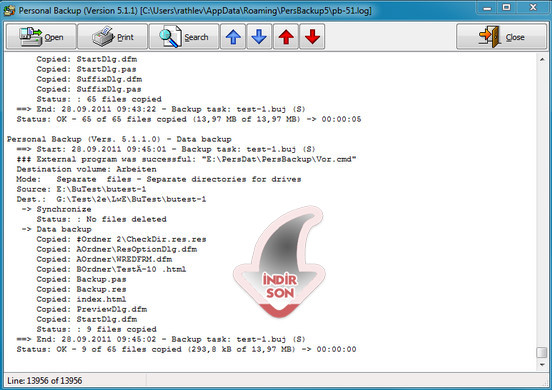Click 'Copied: Backup.pas' line

pos(81,279)
